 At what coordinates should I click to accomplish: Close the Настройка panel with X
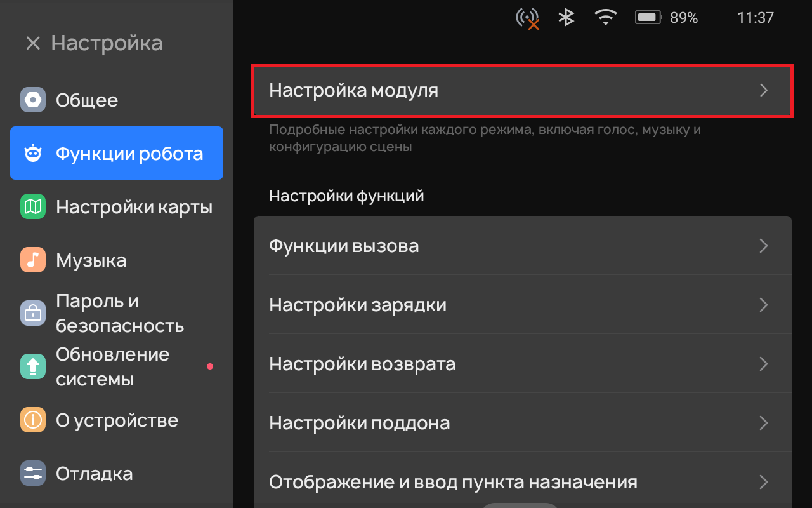point(33,43)
